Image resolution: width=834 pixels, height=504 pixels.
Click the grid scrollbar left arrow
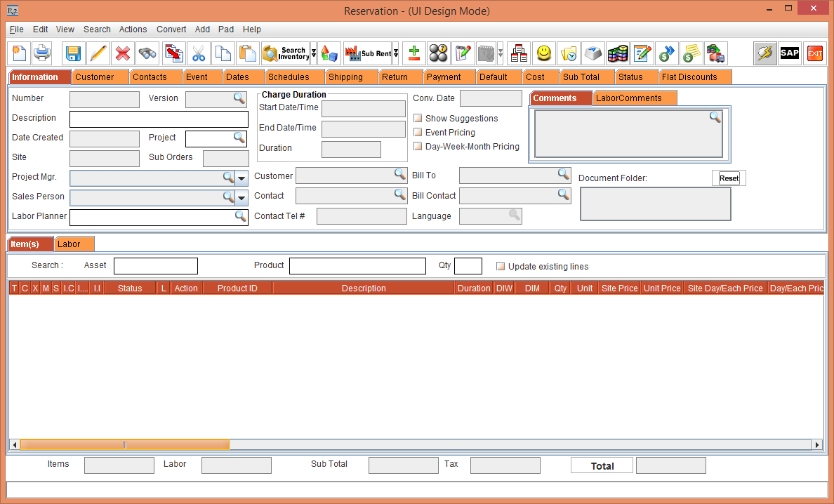click(15, 444)
